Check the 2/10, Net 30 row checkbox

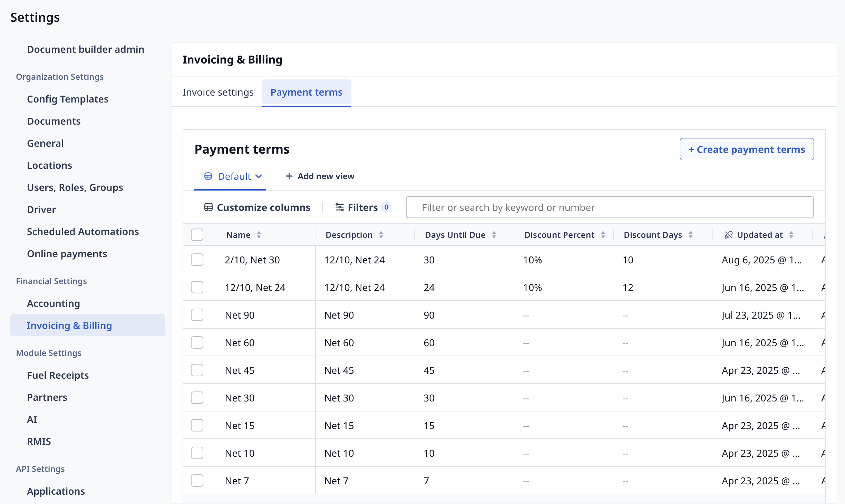[x=197, y=260]
